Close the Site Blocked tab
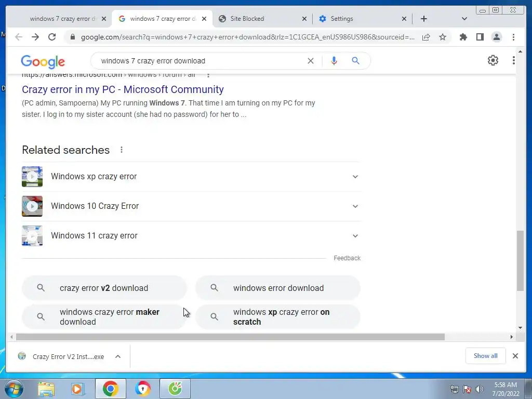Screen dimensions: 532x399 tap(304, 19)
